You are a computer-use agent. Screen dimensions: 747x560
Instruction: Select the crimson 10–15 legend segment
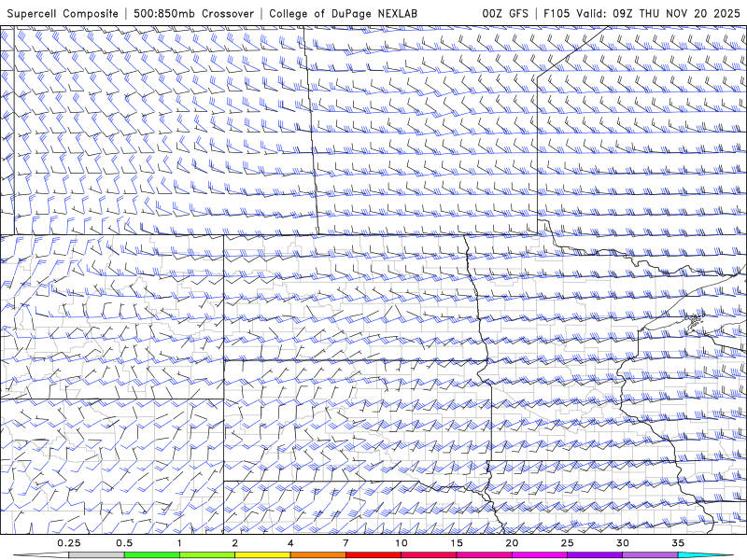429,555
